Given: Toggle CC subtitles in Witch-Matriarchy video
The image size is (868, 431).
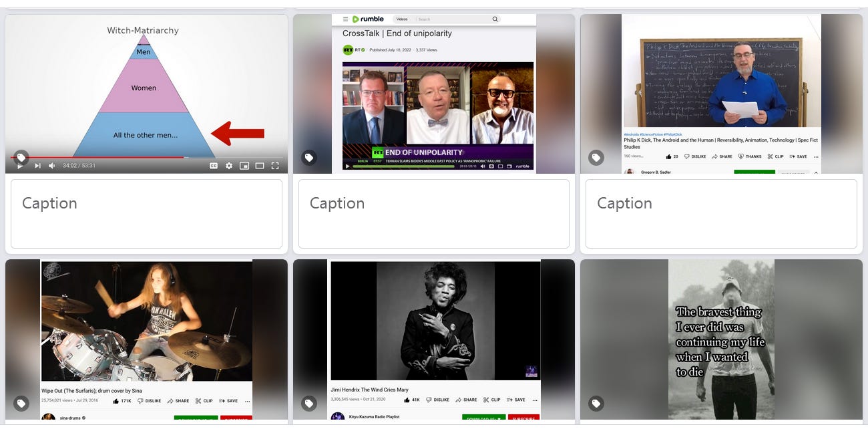Looking at the screenshot, I should (x=214, y=166).
